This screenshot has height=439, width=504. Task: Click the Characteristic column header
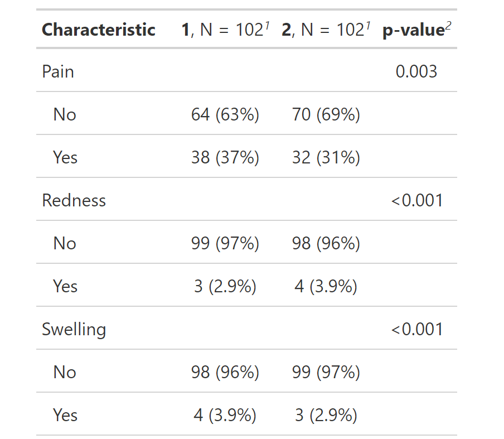pos(99,30)
